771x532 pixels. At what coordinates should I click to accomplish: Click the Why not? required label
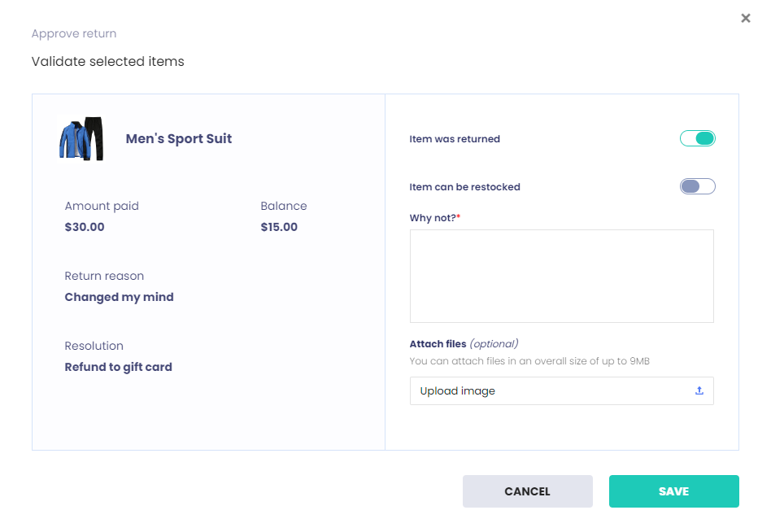[434, 218]
